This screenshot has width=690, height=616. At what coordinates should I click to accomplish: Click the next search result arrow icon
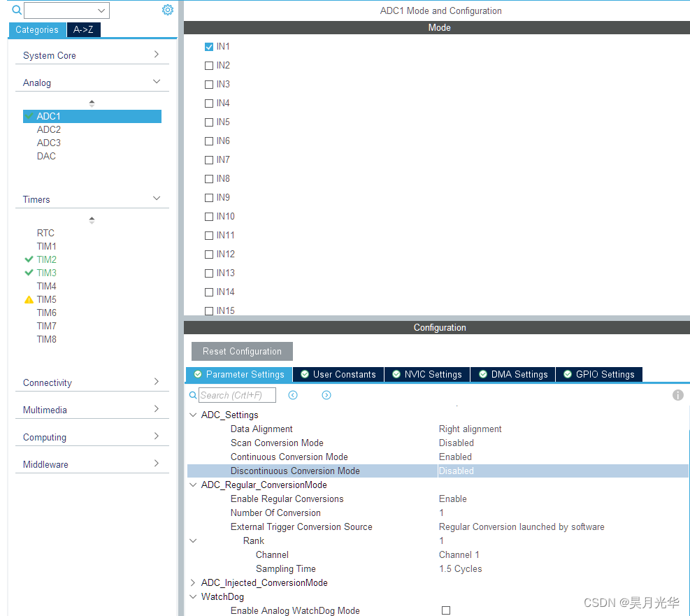coord(326,395)
